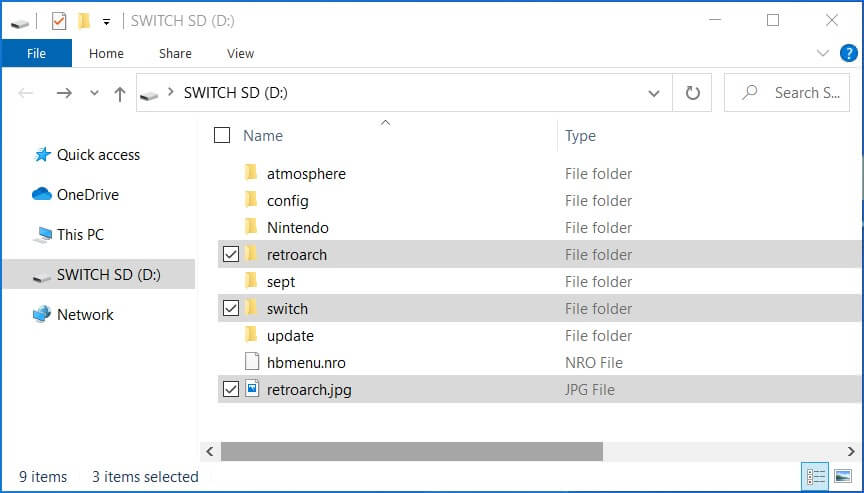Go forward with the forward arrow
864x493 pixels.
[64, 93]
